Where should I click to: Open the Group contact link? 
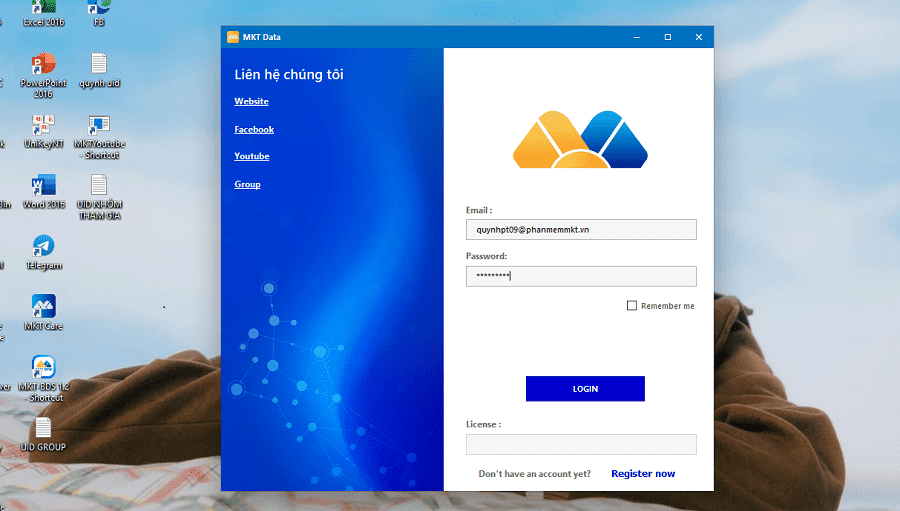point(247,184)
